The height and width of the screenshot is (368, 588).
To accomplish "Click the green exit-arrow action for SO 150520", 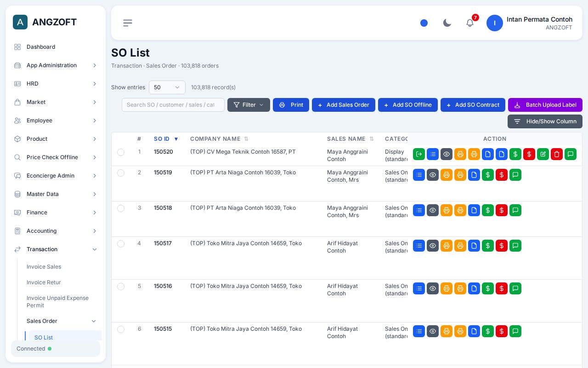I will click(419, 154).
